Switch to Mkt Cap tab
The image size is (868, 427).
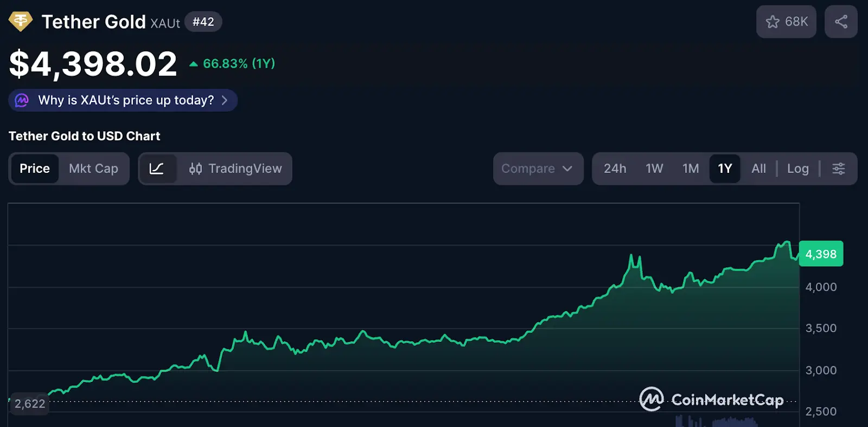(93, 169)
